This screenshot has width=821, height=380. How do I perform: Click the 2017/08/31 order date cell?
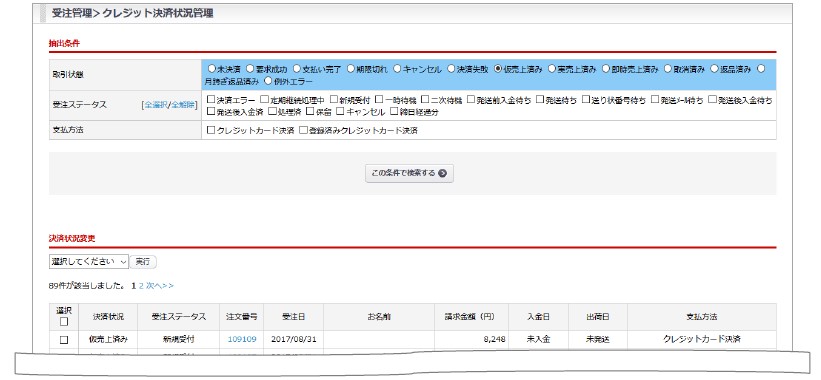[x=294, y=339]
